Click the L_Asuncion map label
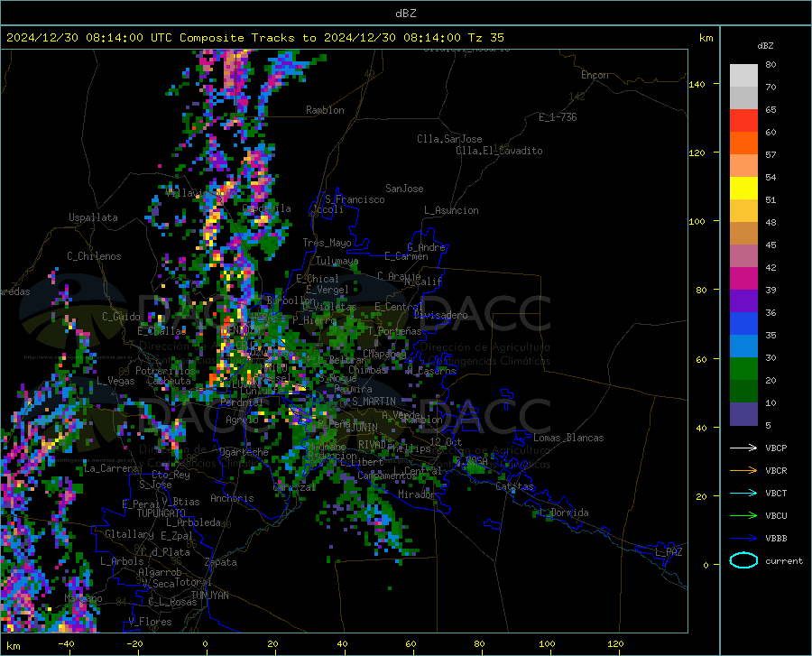This screenshot has height=656, width=812. (x=451, y=210)
